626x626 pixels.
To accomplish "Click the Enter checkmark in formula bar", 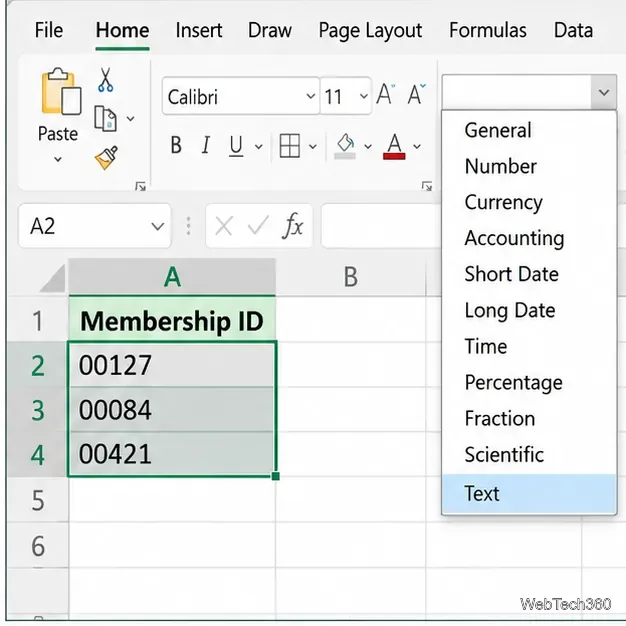I will (x=258, y=226).
